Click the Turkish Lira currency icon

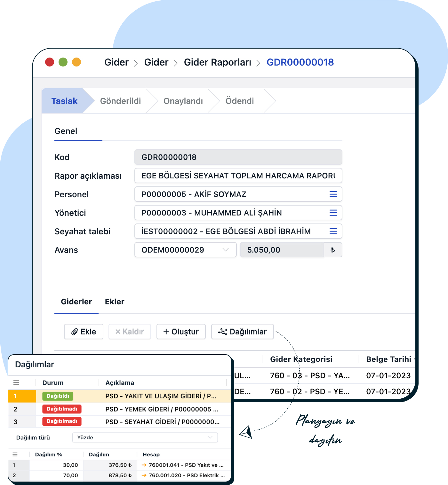pos(333,250)
